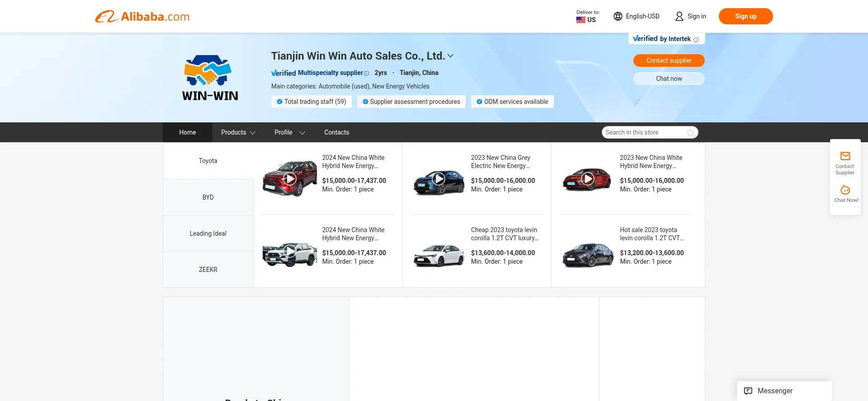Click the $13,200.00-13,600.00 price
The width and height of the screenshot is (868, 401).
(x=652, y=253)
